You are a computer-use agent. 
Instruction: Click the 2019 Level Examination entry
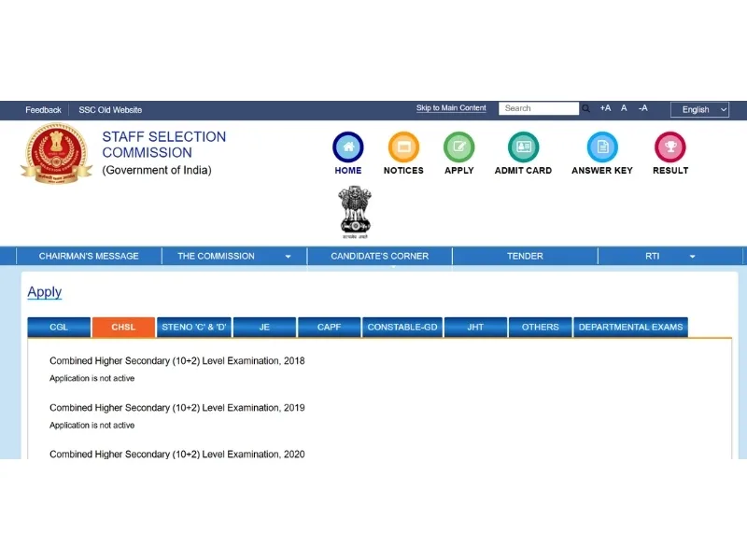tap(177, 408)
